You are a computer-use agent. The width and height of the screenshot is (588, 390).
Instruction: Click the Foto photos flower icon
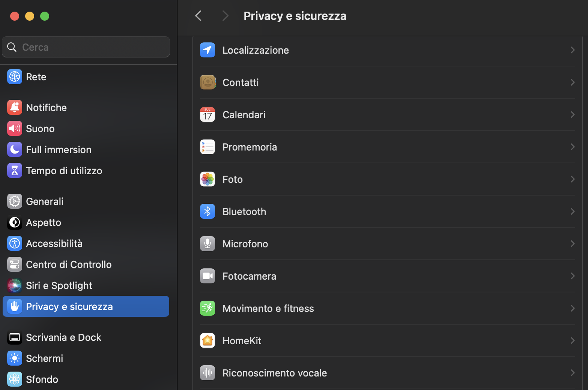(x=208, y=179)
